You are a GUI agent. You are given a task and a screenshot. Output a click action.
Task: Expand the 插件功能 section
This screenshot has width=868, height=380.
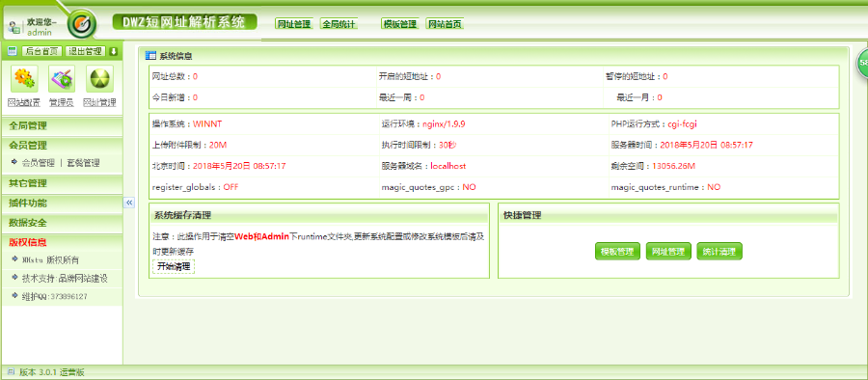pyautogui.click(x=62, y=204)
